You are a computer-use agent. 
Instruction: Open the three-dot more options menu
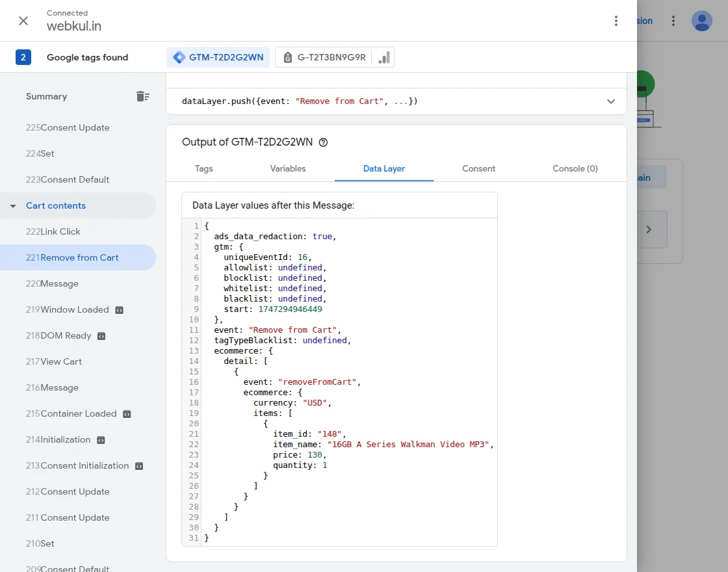tap(616, 21)
